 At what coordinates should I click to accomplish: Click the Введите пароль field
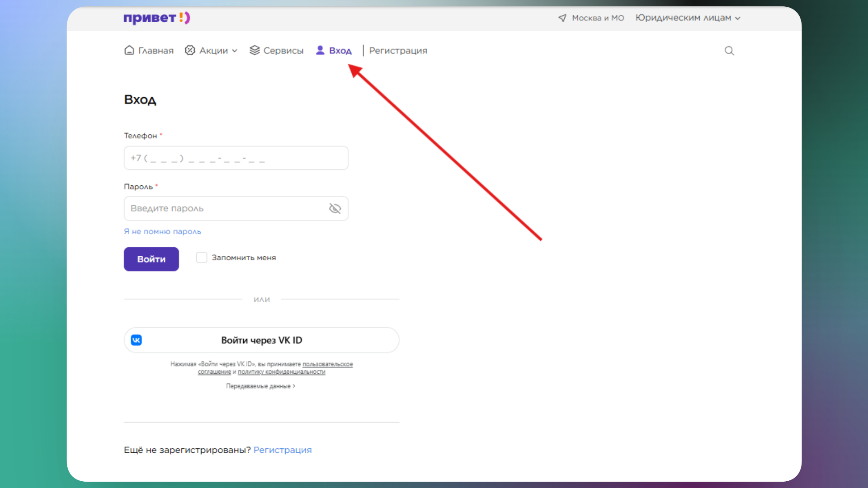[x=226, y=208]
